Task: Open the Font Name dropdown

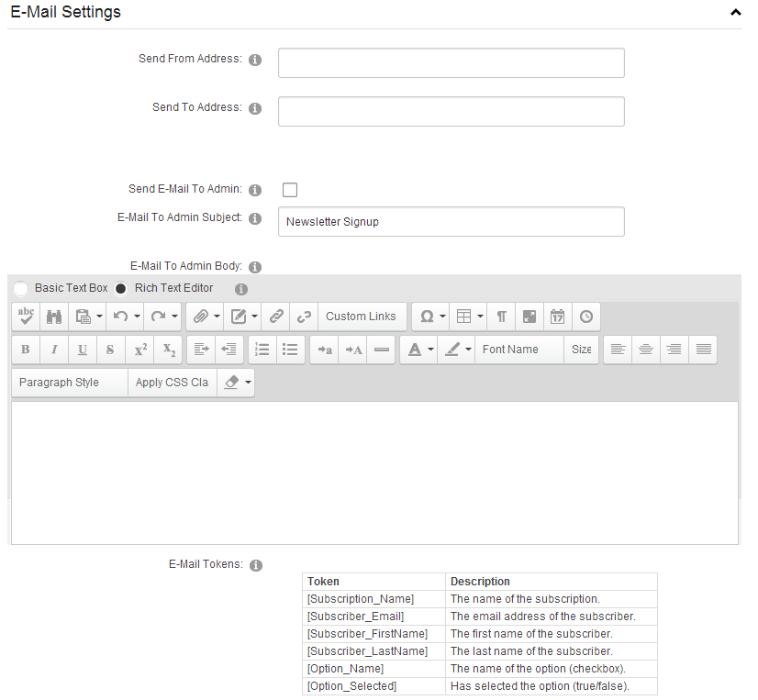Action: (x=519, y=350)
